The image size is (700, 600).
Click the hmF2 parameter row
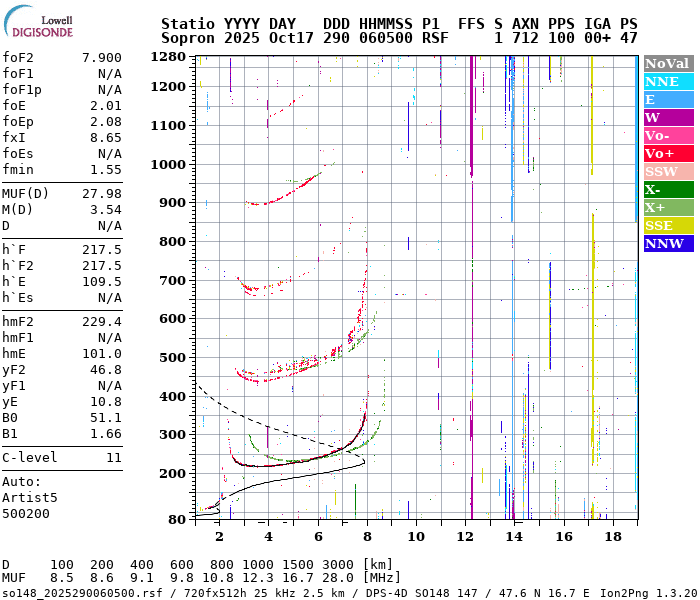(x=62, y=321)
